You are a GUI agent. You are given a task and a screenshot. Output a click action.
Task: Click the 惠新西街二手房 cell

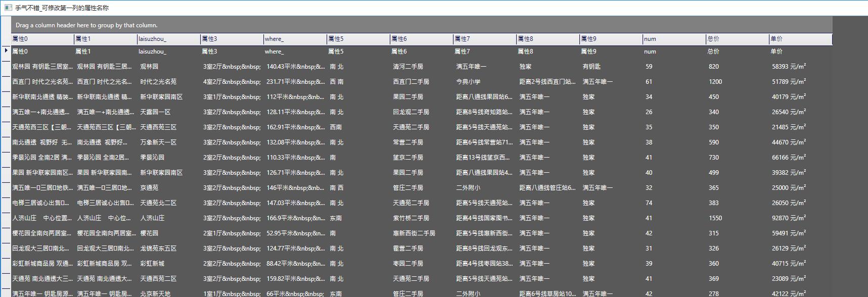coord(414,233)
